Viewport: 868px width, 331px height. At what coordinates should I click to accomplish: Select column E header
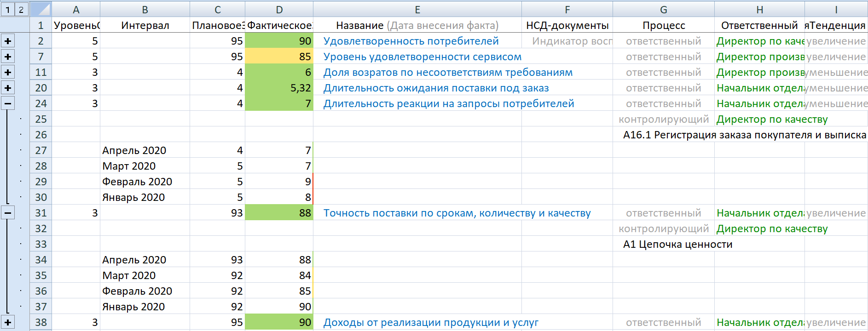tap(417, 10)
